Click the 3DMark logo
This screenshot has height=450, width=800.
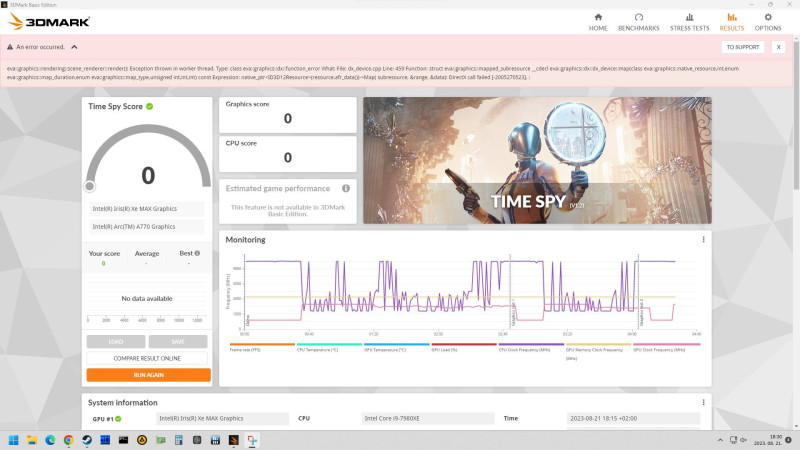(49, 21)
